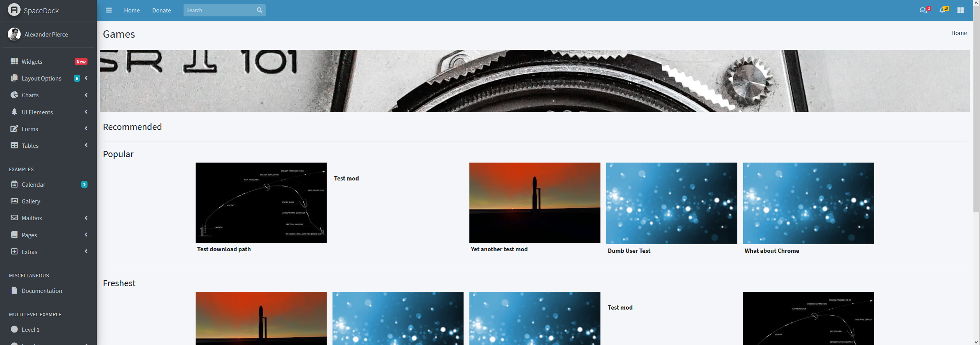
Task: Click the UI Elements tree icon
Action: pos(14,112)
